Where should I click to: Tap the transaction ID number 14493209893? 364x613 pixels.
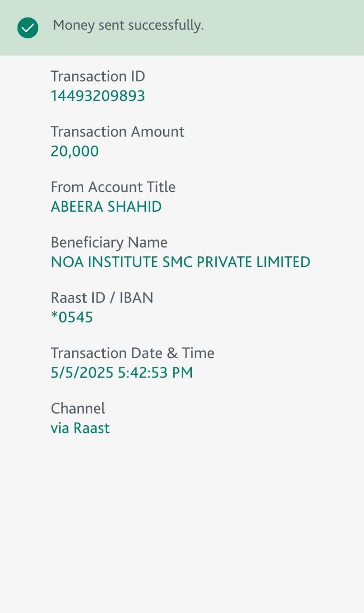point(98,96)
